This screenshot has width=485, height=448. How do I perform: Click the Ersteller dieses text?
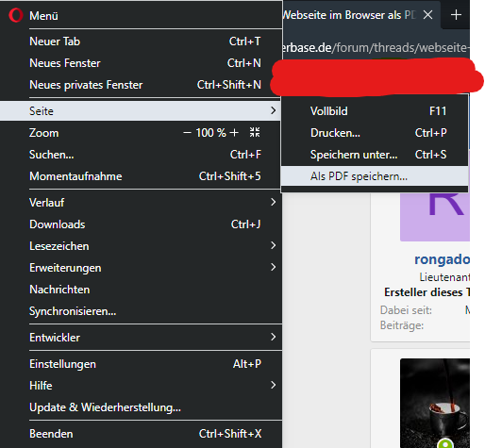tap(426, 292)
